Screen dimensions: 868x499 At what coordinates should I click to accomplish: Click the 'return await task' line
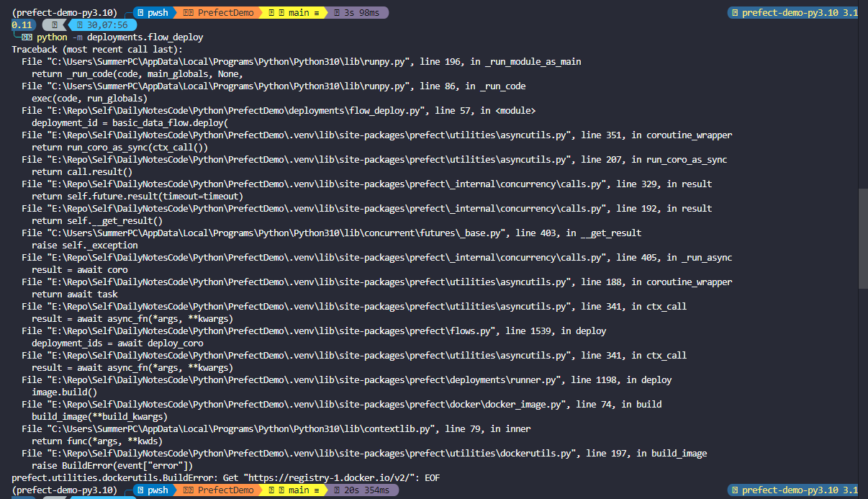click(x=74, y=294)
